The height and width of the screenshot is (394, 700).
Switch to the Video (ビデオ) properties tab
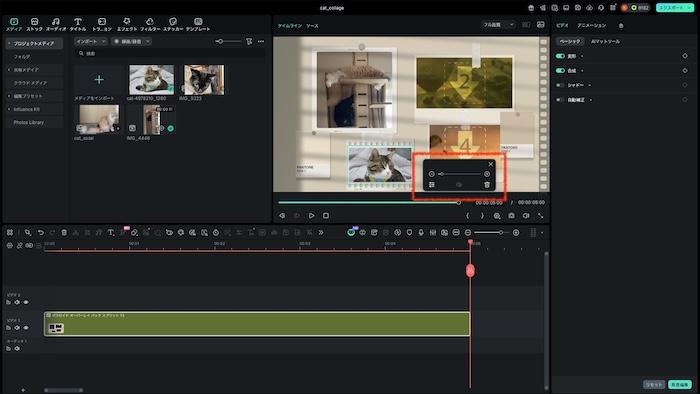point(562,25)
